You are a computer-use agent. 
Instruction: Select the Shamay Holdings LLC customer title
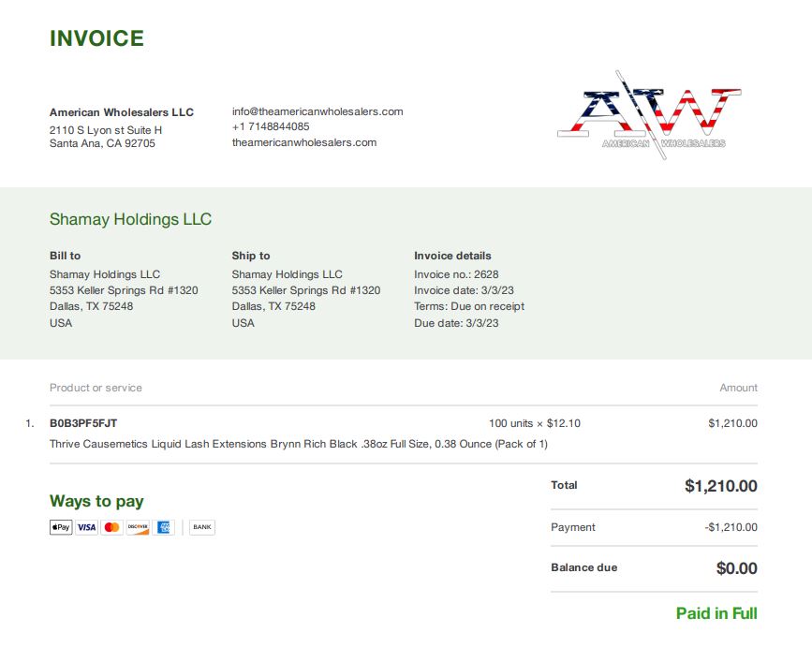(x=130, y=219)
